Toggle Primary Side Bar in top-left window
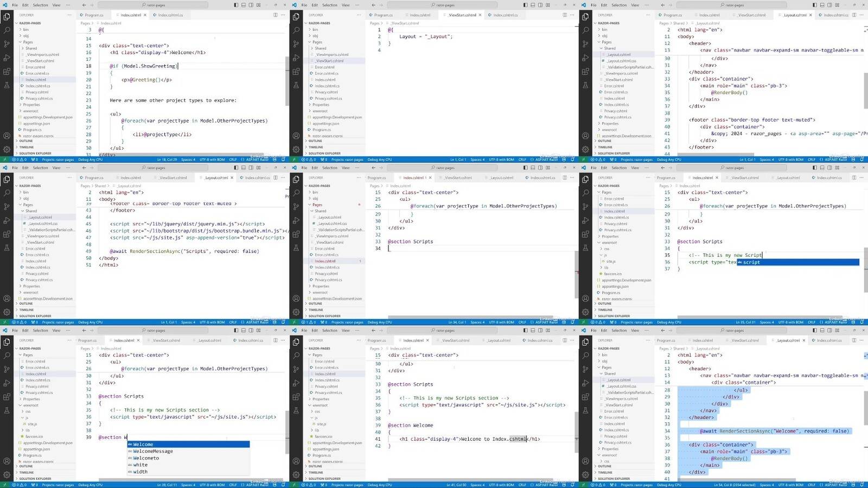Screen dimensions: 868x488 coord(236,5)
